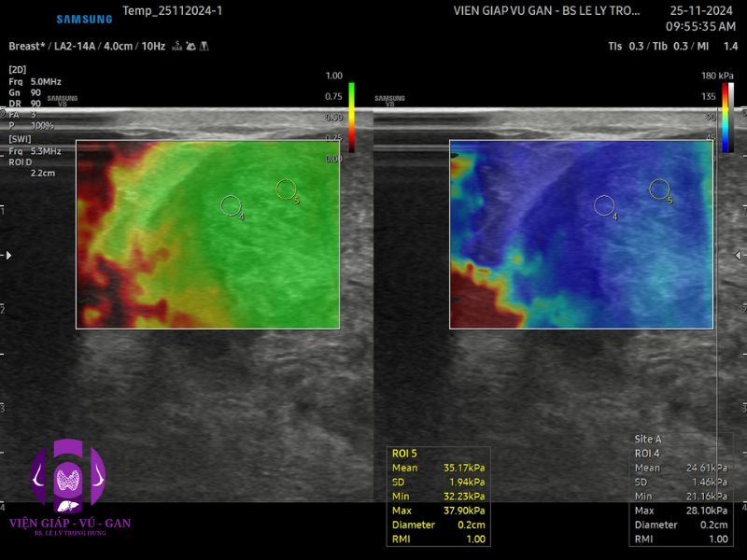Click the RMI 1.00 value for ROI 4

[x=718, y=539]
